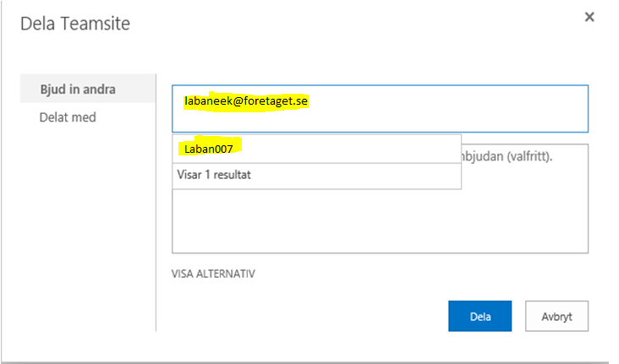The width and height of the screenshot is (619, 364).
Task: Click the invitation message text area
Action: (380, 220)
